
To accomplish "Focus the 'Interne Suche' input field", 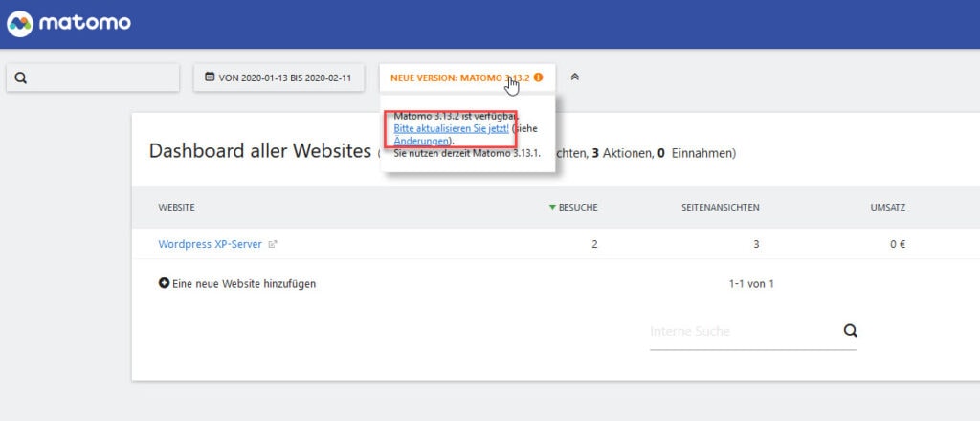I will 744,331.
